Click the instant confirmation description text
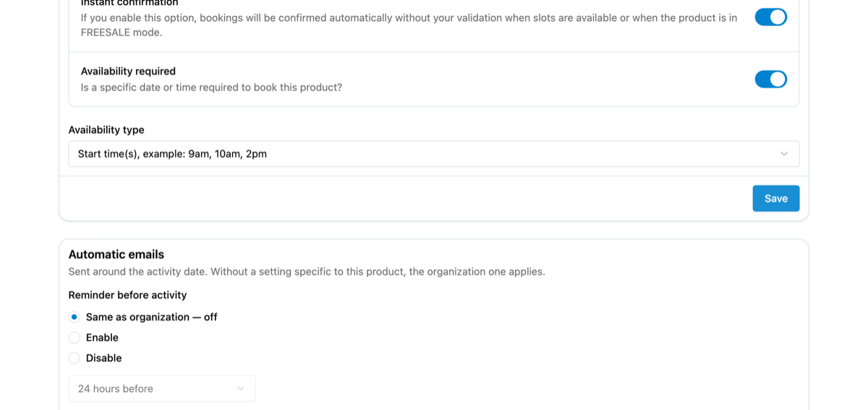 409,25
